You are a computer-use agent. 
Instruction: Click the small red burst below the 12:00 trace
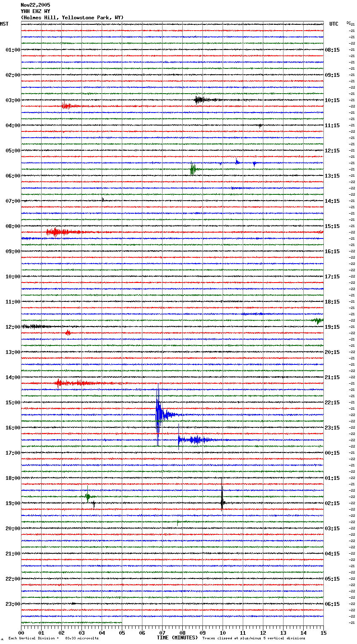(x=68, y=332)
